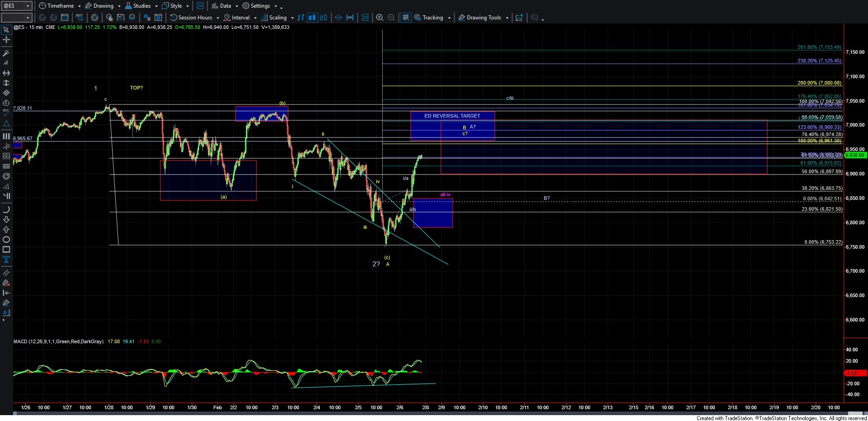The width and height of the screenshot is (868, 421).
Task: Click the Zoom Out magnifier icon
Action: click(x=392, y=18)
